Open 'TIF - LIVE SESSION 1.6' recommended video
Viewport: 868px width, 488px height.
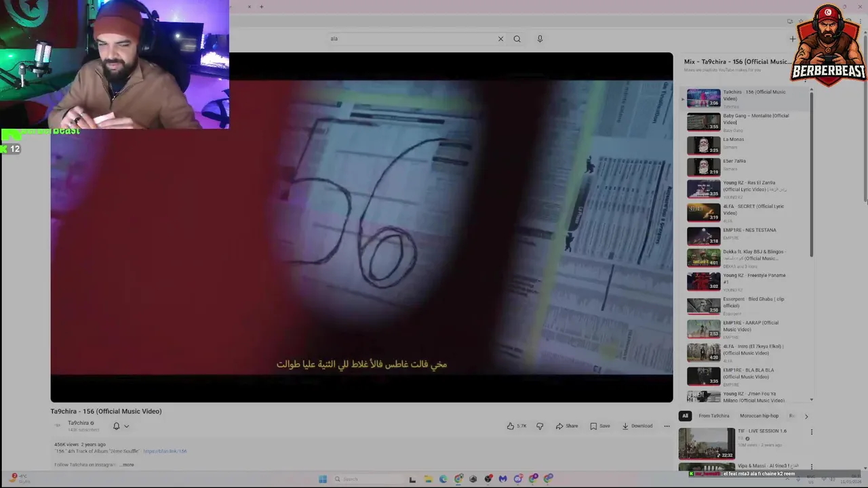[x=743, y=443]
